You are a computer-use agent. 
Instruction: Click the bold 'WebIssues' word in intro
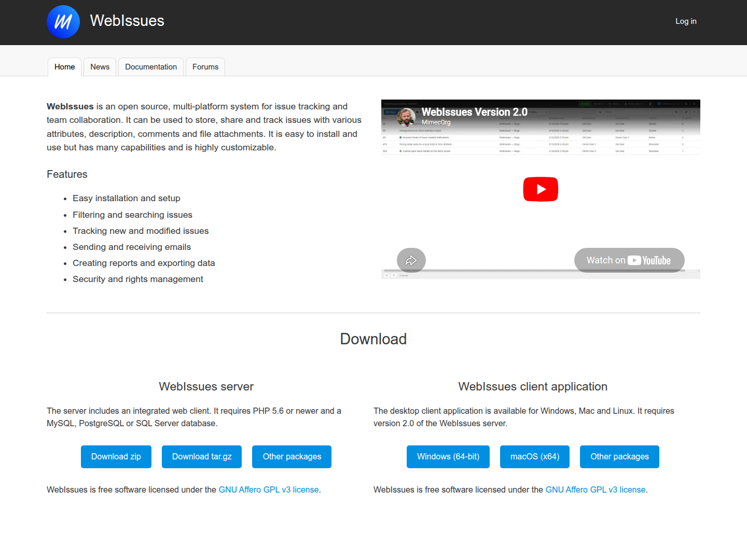70,106
